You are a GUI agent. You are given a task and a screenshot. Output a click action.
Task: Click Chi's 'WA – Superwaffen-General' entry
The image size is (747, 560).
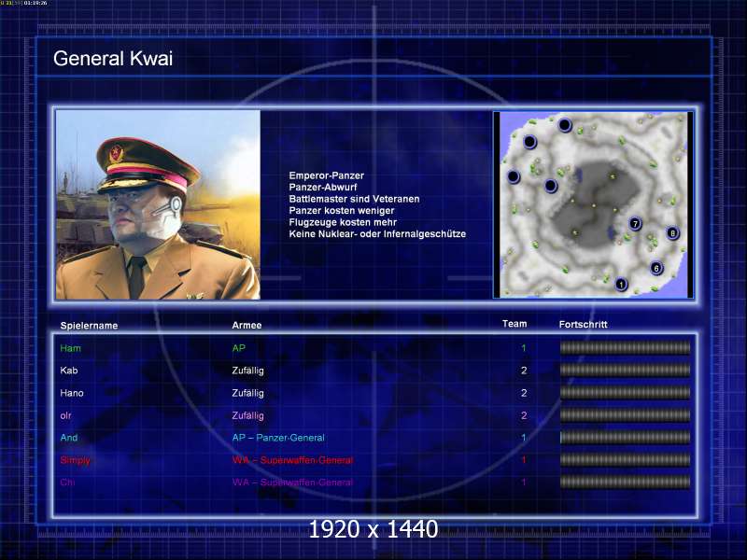292,483
